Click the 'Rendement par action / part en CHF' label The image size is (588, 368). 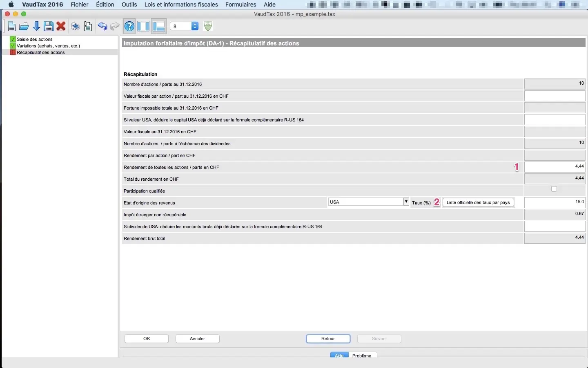tap(160, 155)
